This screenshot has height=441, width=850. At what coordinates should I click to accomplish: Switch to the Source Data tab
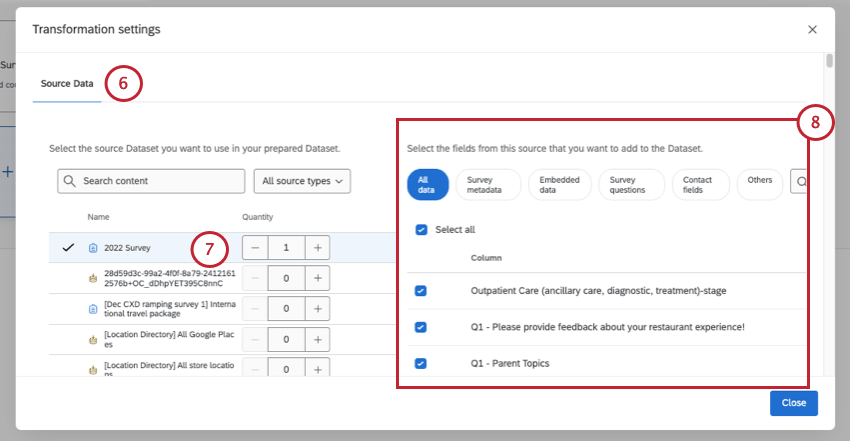tap(67, 83)
